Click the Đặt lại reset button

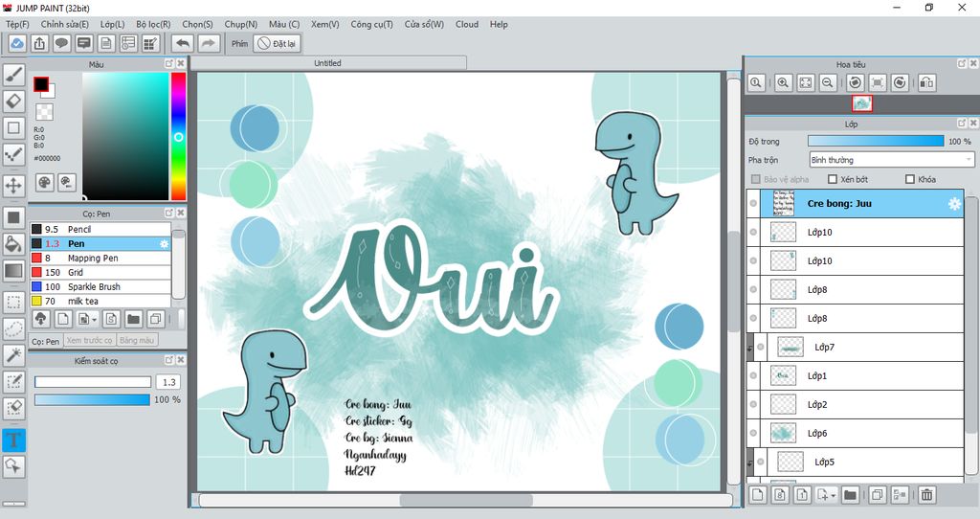(278, 43)
